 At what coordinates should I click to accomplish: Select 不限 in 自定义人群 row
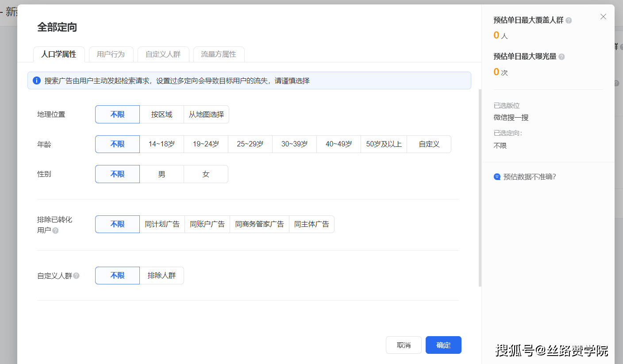pos(117,276)
